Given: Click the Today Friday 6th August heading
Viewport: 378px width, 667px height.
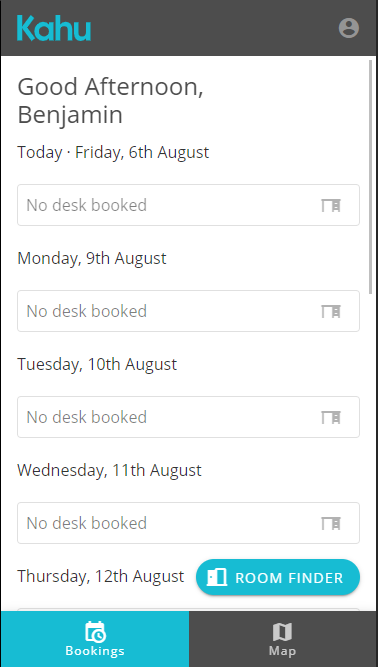Looking at the screenshot, I should [x=113, y=152].
